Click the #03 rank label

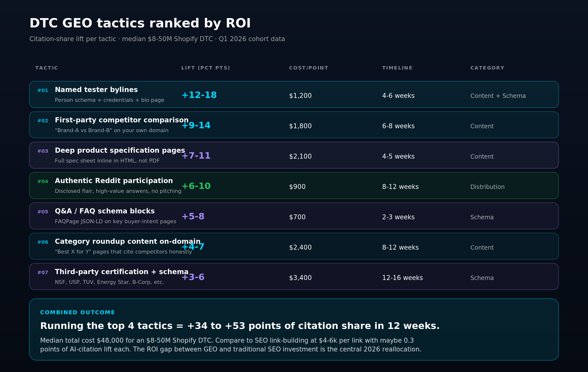click(x=43, y=151)
